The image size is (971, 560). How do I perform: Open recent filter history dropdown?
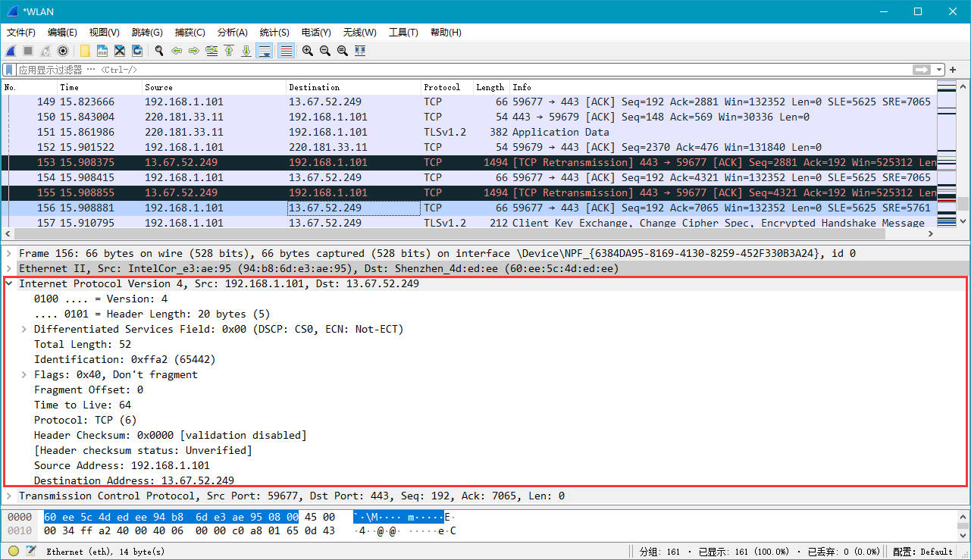(x=939, y=70)
